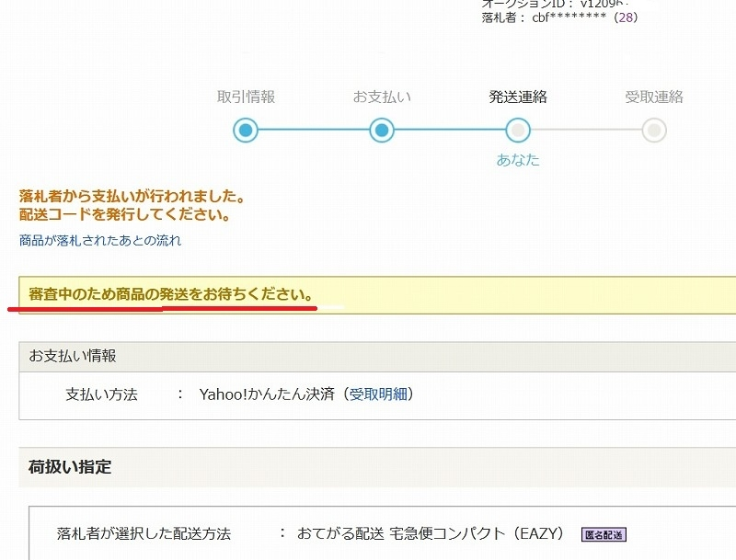This screenshot has width=736, height=560.
Task: Click the おてがる配送 宅急便コンパクト(EAZY) text
Action: [430, 533]
